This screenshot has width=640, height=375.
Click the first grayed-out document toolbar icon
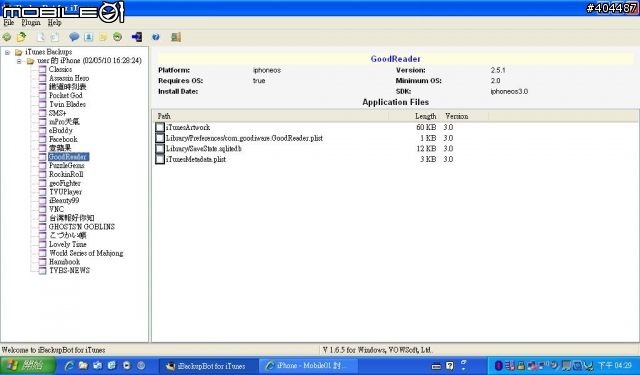[x=41, y=37]
